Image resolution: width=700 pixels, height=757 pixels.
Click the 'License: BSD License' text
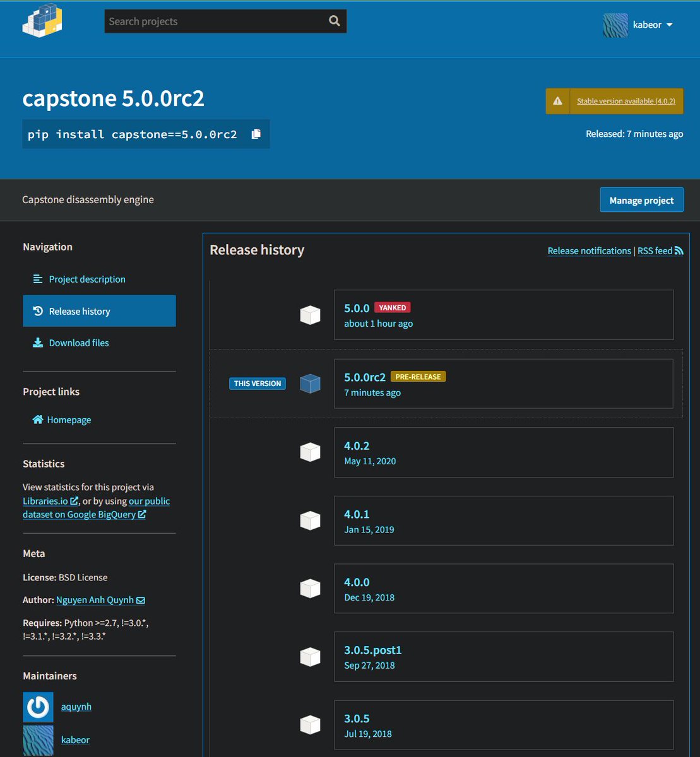(65, 577)
